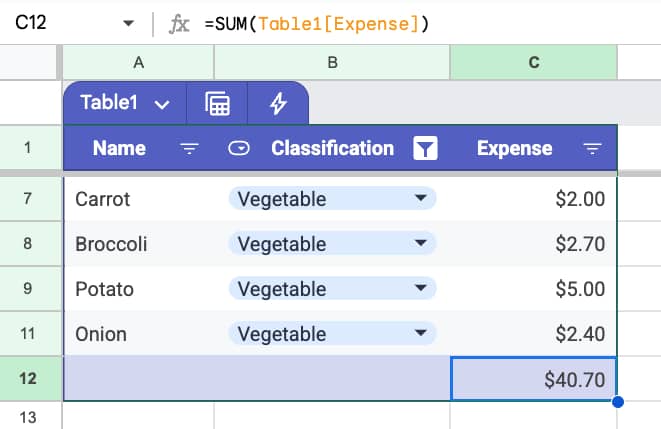661x429 pixels.
Task: Click the Name Box showing C12
Action: click(50, 24)
